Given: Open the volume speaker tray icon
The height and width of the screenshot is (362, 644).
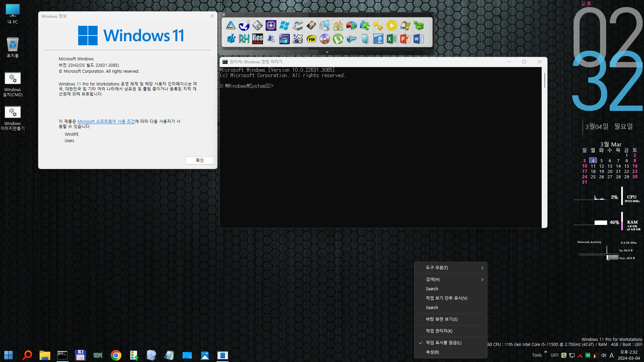Looking at the screenshot, I should coord(604,355).
